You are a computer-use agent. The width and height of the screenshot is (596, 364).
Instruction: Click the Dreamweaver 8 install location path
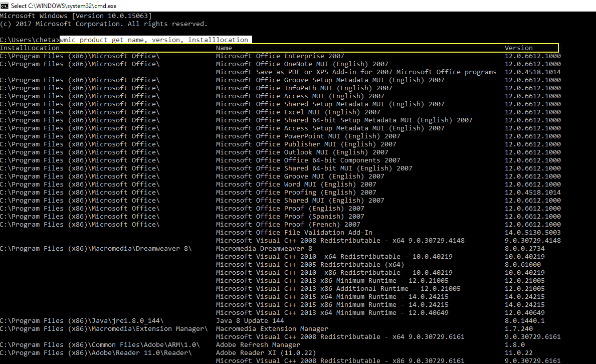pyautogui.click(x=96, y=248)
